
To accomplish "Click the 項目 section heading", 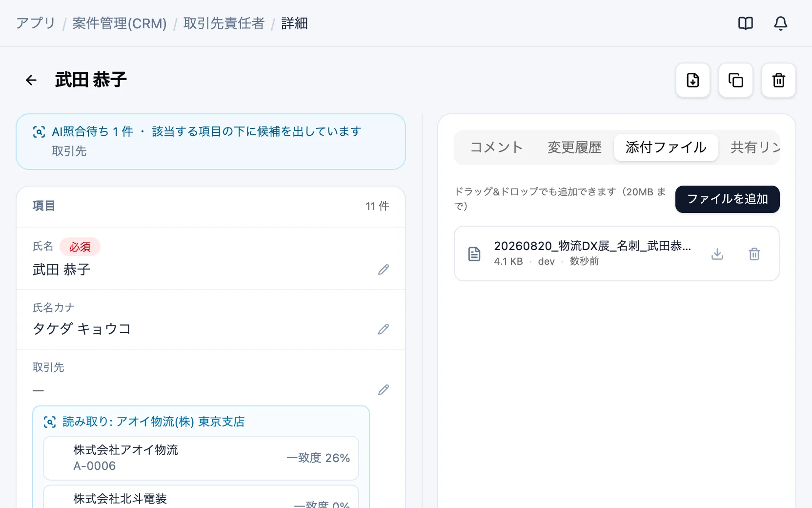I will [44, 206].
